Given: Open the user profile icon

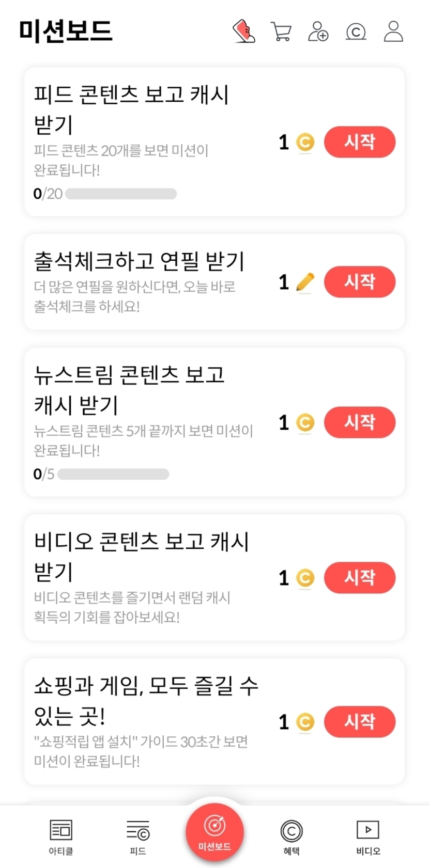Looking at the screenshot, I should coord(393,31).
